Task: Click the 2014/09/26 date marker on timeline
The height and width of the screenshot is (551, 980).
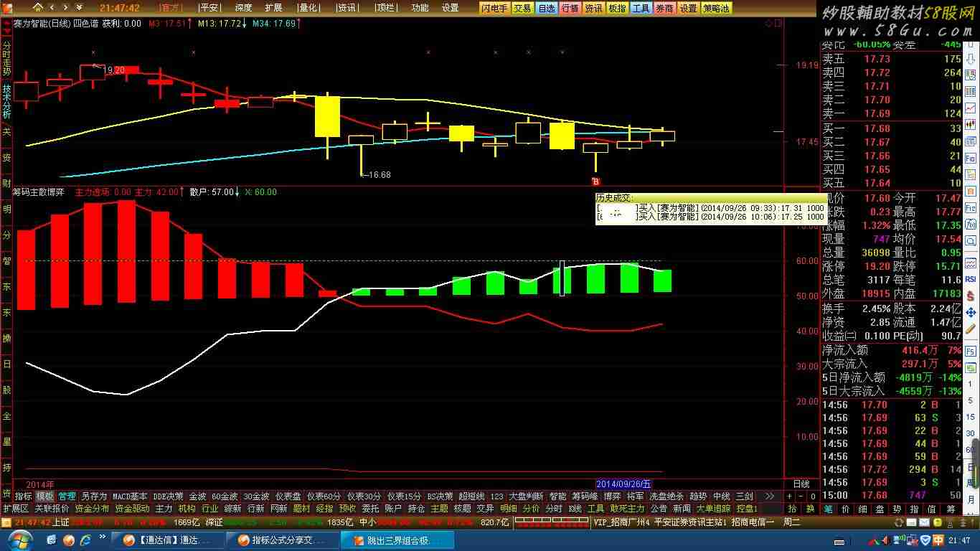Action: tap(624, 484)
